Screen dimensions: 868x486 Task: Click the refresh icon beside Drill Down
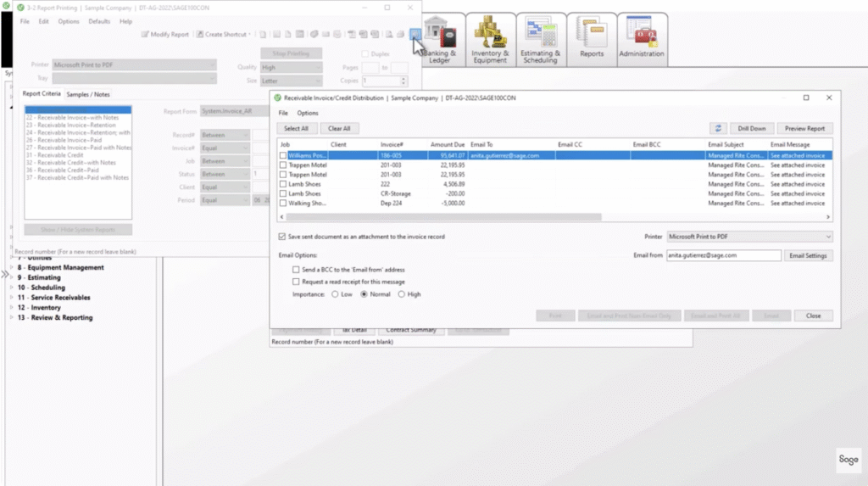pyautogui.click(x=718, y=129)
